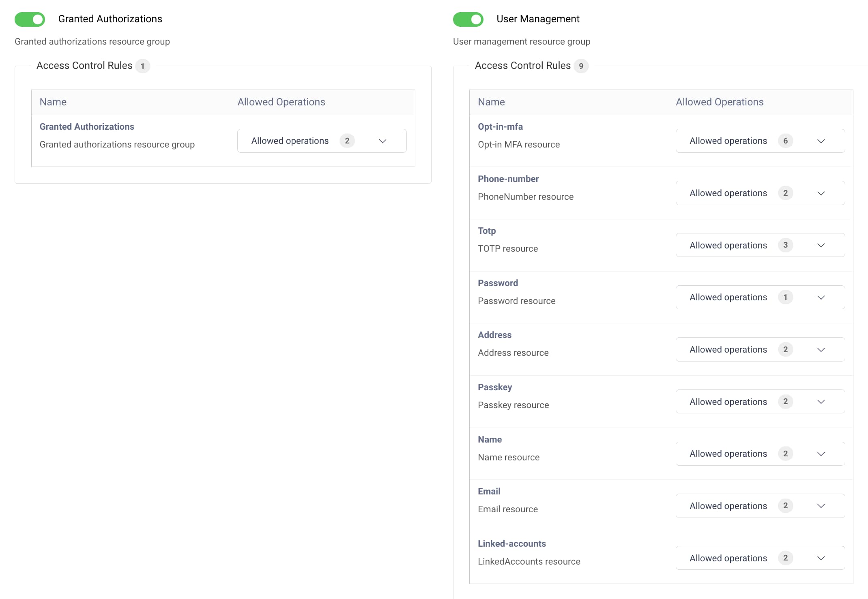Disable the Granted Authorizations toggle
Image resolution: width=868 pixels, height=599 pixels.
pyautogui.click(x=30, y=19)
